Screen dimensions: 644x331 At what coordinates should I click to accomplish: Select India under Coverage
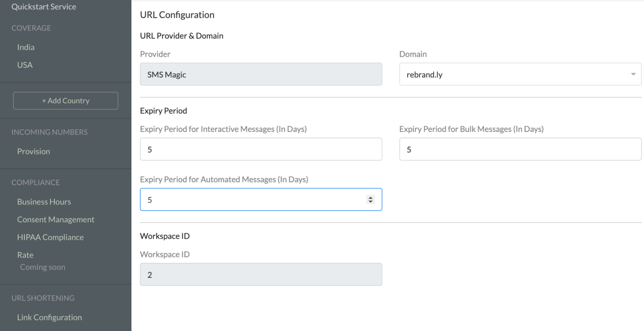tap(26, 47)
